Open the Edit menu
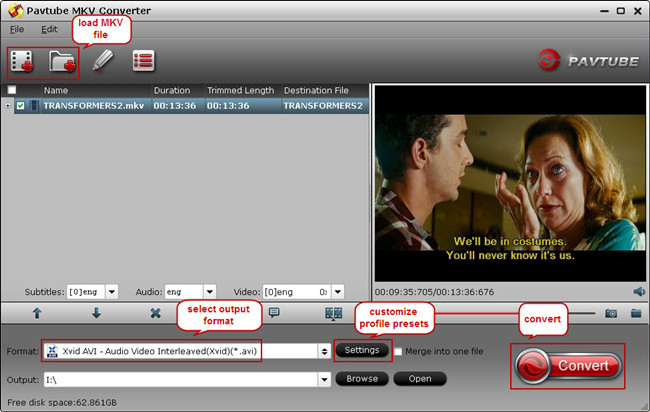650x412 pixels. point(49,29)
